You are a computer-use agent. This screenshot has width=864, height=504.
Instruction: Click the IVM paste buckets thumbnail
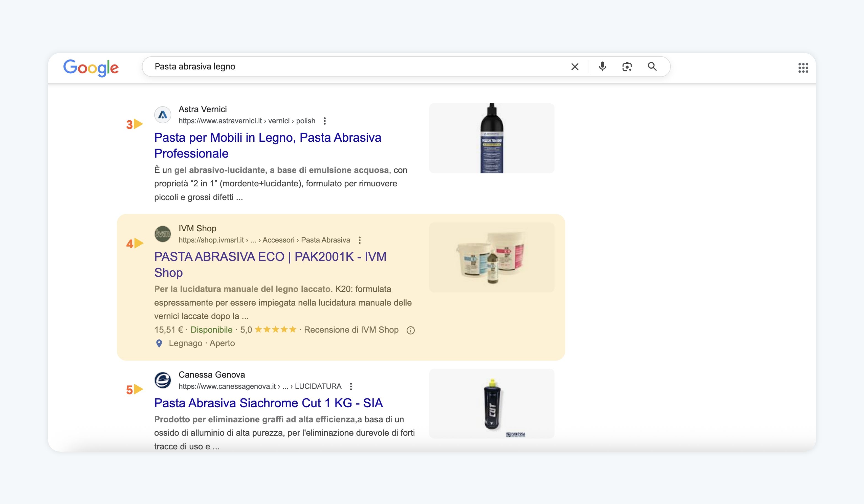491,258
